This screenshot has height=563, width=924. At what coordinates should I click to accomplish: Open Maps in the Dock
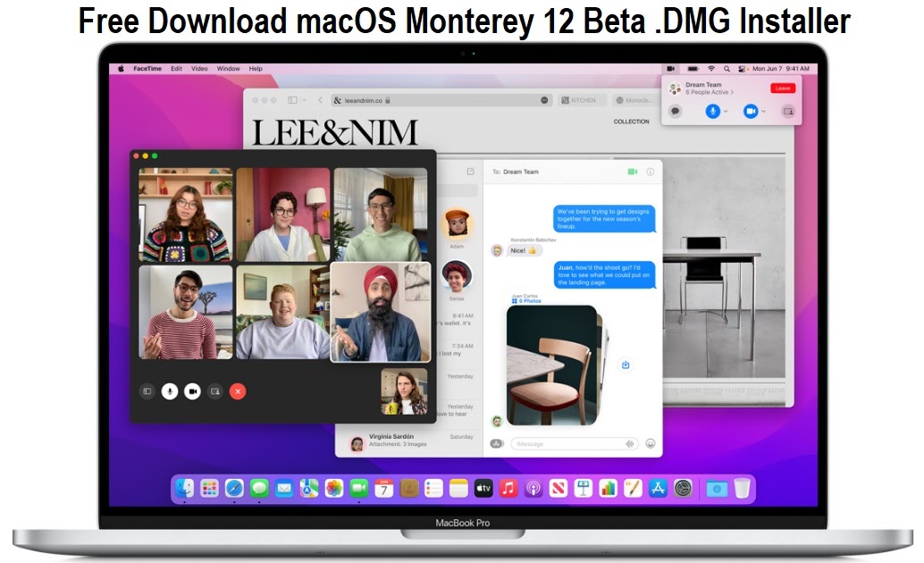tap(309, 488)
